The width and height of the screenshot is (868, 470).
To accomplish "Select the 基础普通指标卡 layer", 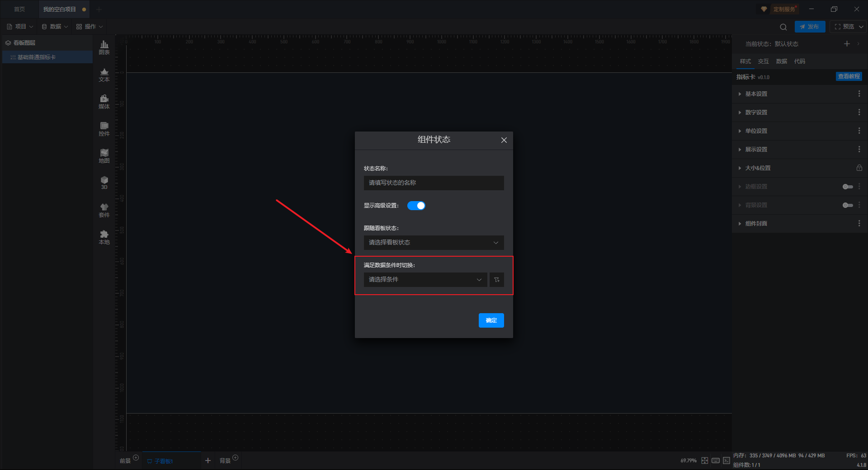I will tap(47, 57).
